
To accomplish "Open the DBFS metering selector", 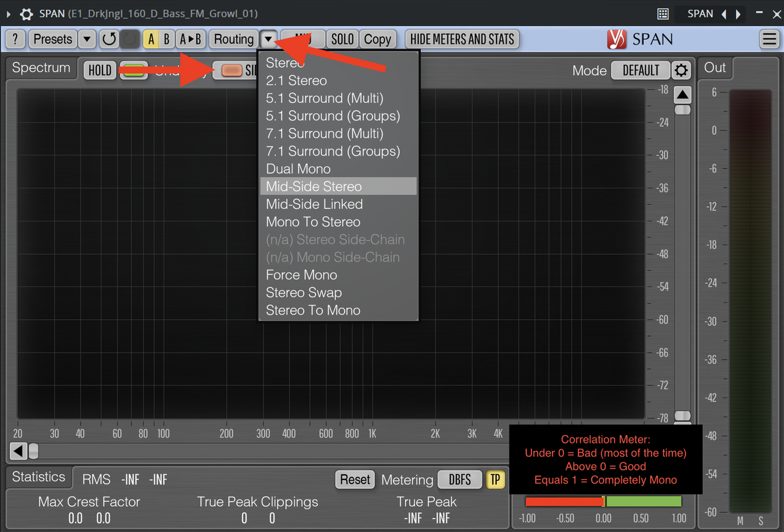I will (x=459, y=479).
